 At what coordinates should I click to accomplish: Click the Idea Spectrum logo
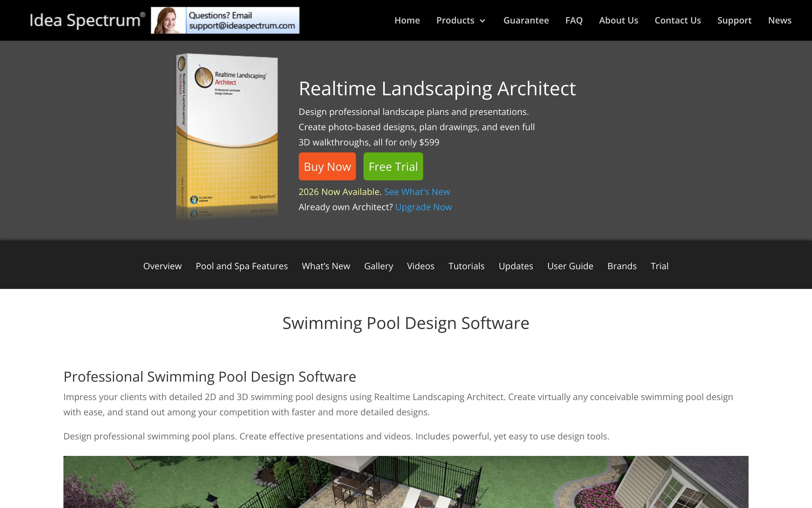click(88, 20)
